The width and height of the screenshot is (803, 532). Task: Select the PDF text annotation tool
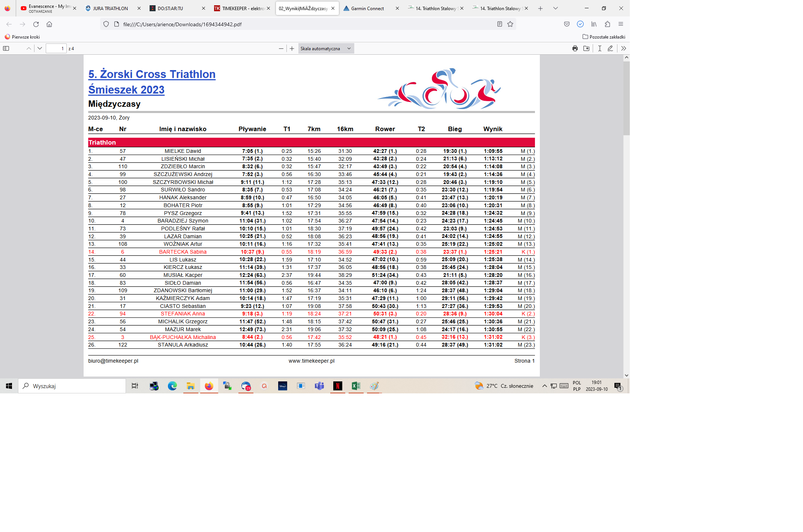(600, 48)
